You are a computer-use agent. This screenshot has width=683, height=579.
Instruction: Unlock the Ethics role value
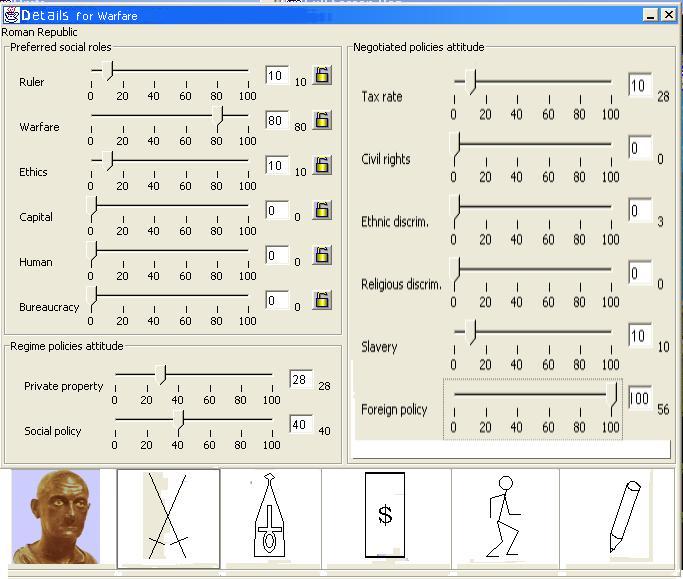pos(322,165)
